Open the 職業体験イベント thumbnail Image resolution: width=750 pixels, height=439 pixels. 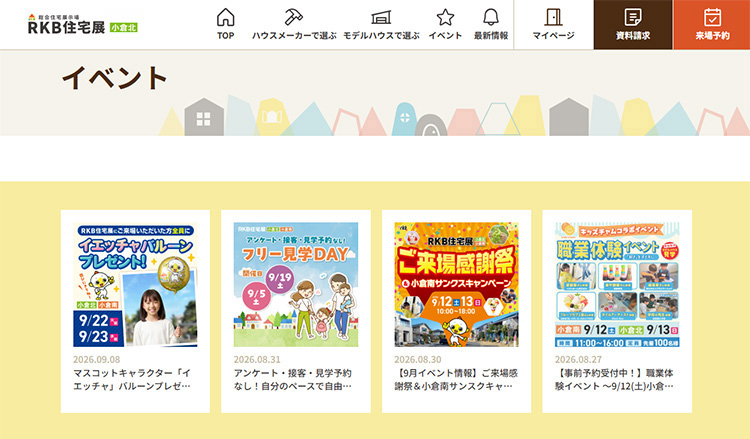point(617,285)
